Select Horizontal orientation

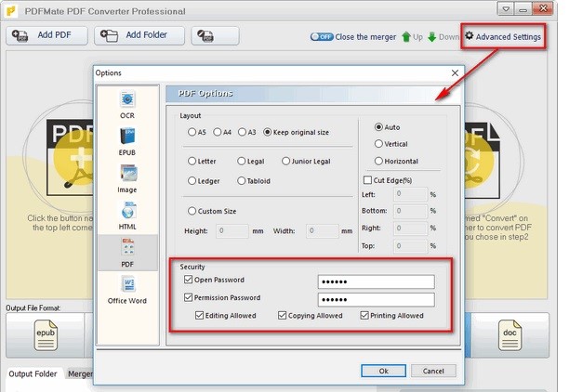(x=378, y=161)
